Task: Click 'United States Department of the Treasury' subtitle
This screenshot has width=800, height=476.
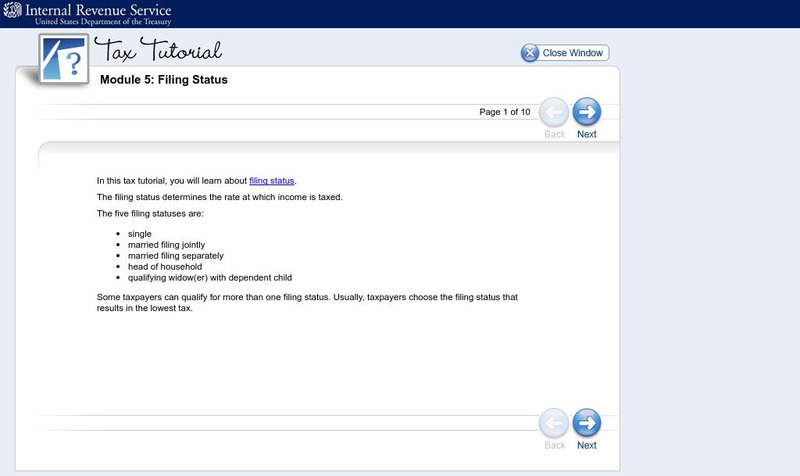Action: pyautogui.click(x=103, y=21)
